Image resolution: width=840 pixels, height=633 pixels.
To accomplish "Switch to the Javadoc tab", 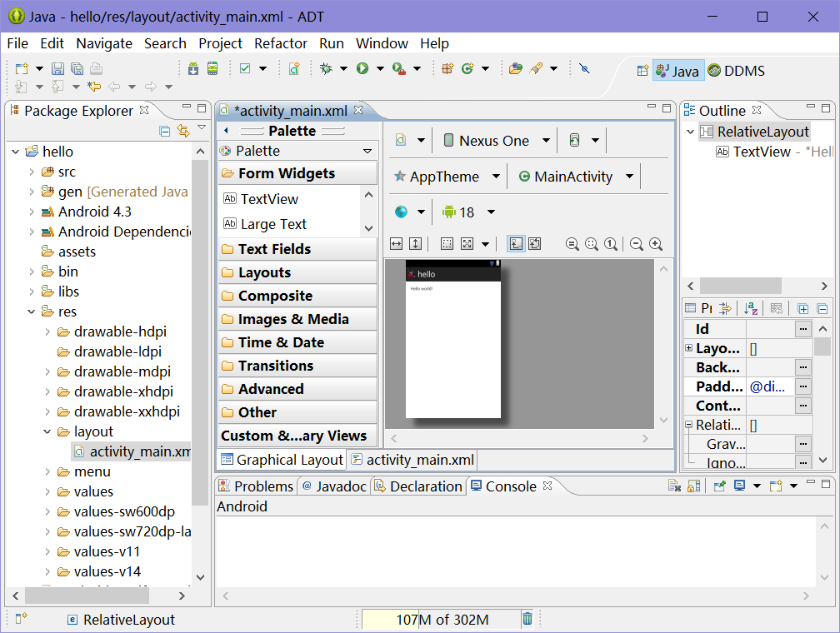I will pyautogui.click(x=334, y=486).
